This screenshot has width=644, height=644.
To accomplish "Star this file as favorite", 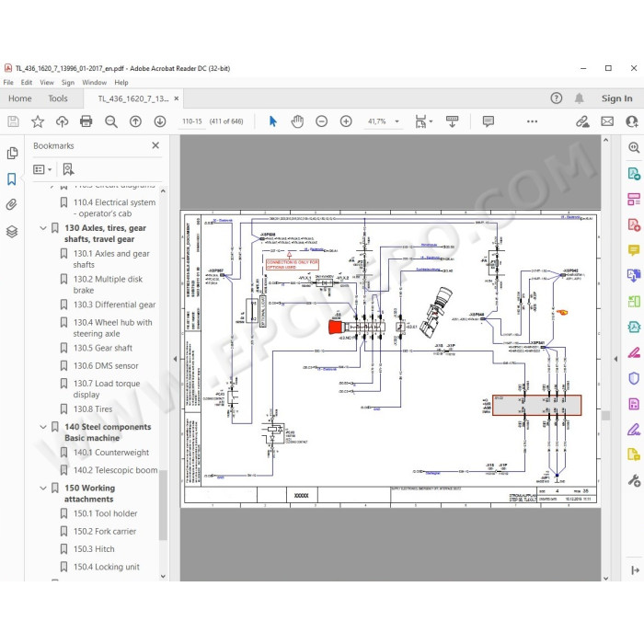I will tap(38, 121).
